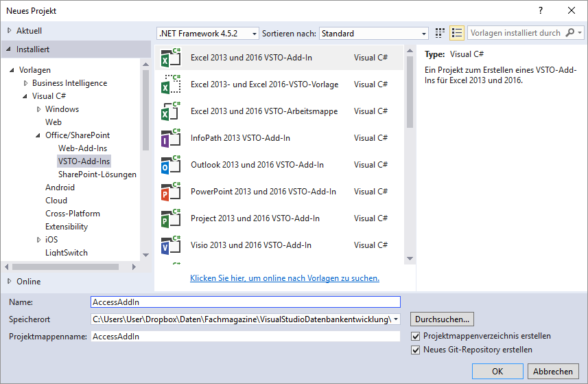Image resolution: width=588 pixels, height=384 pixels.
Task: Select Web in the template tree
Action: coord(54,122)
